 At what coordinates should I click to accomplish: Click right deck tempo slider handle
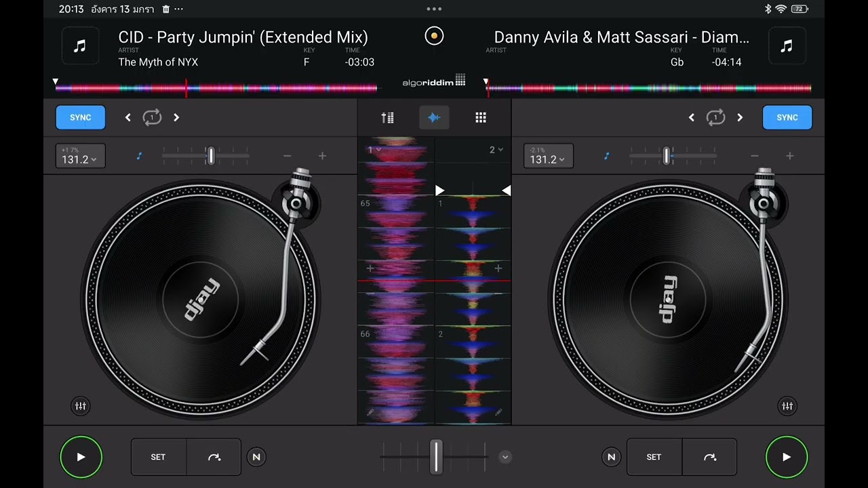pos(667,156)
